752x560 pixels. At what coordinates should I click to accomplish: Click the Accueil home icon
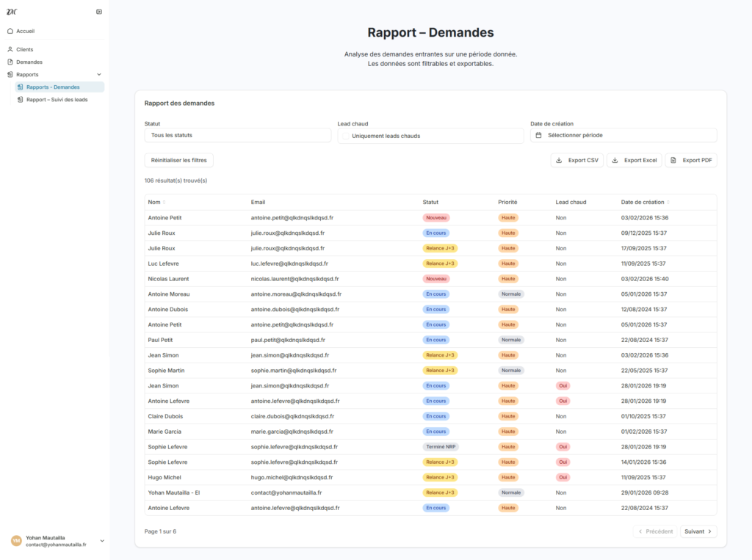10,31
